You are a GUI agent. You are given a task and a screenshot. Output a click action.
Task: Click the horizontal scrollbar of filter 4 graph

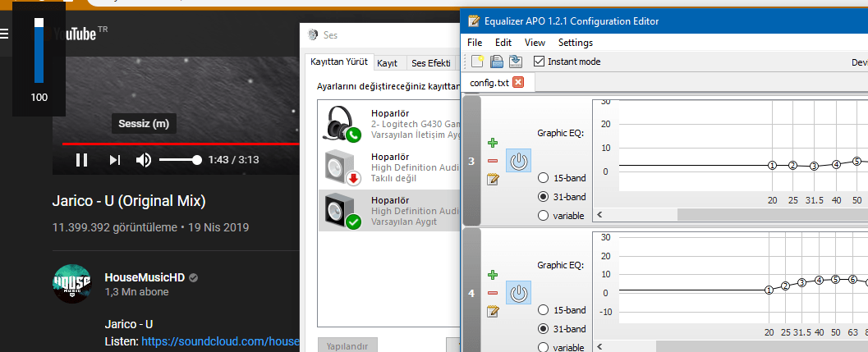tap(762, 346)
